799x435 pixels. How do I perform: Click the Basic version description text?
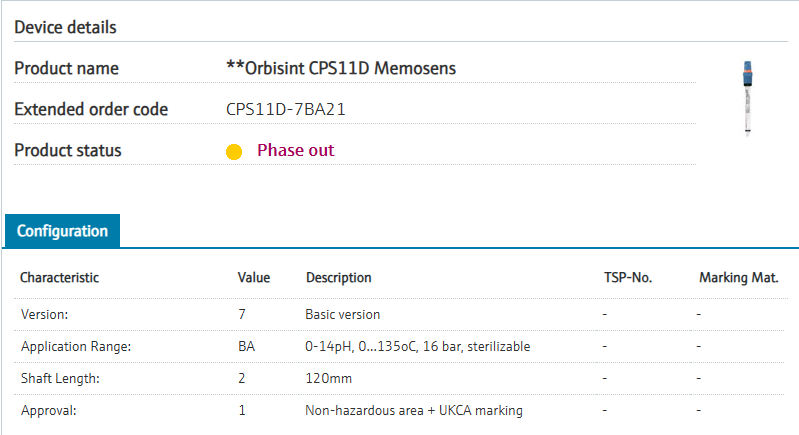(x=342, y=314)
